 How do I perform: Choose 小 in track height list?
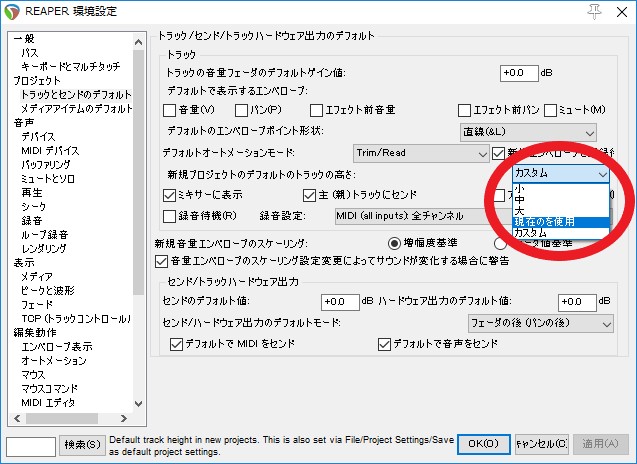561,189
